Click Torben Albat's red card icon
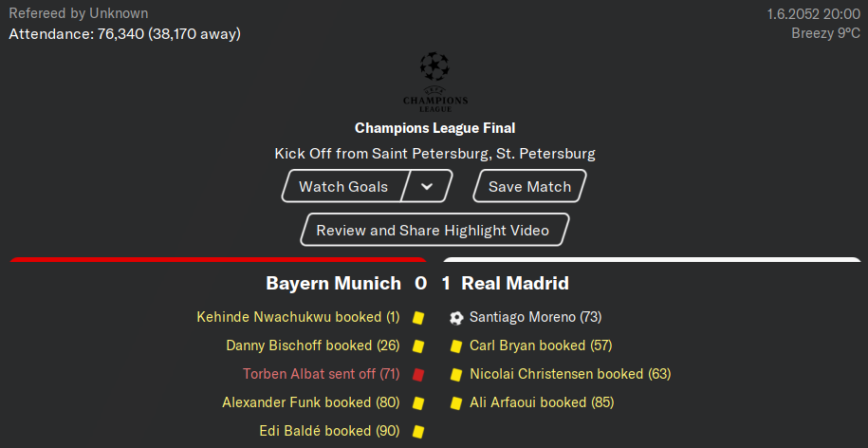The image size is (868, 448). point(418,374)
